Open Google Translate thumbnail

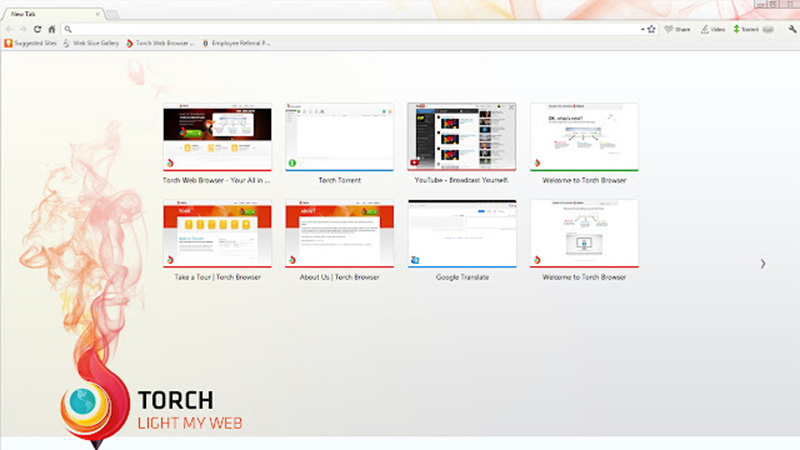click(x=462, y=234)
